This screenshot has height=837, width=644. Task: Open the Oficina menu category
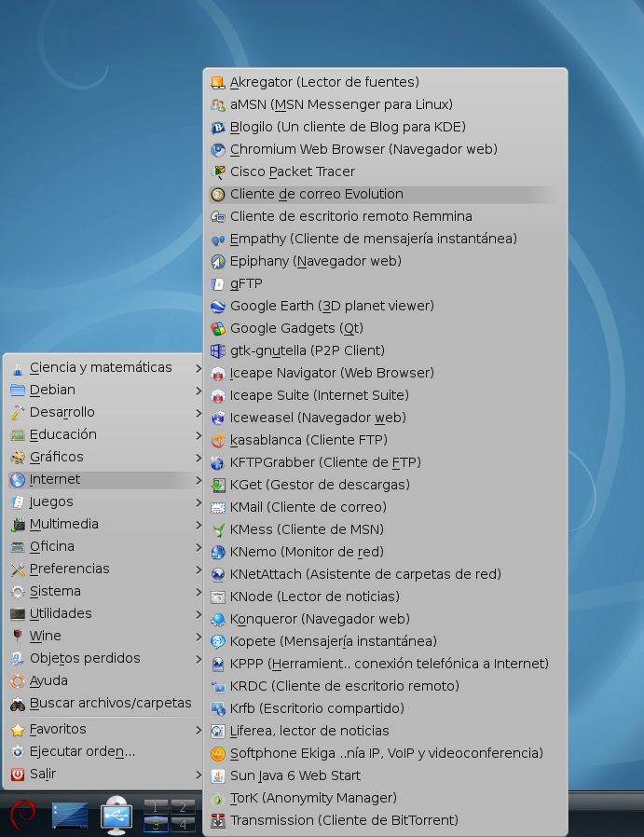coord(104,547)
